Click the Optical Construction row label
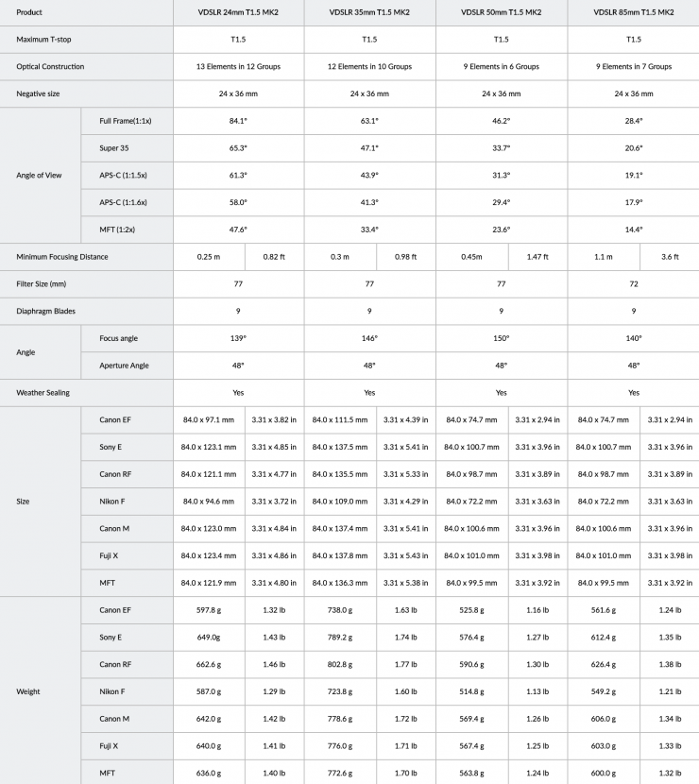This screenshot has width=699, height=784. [50, 67]
